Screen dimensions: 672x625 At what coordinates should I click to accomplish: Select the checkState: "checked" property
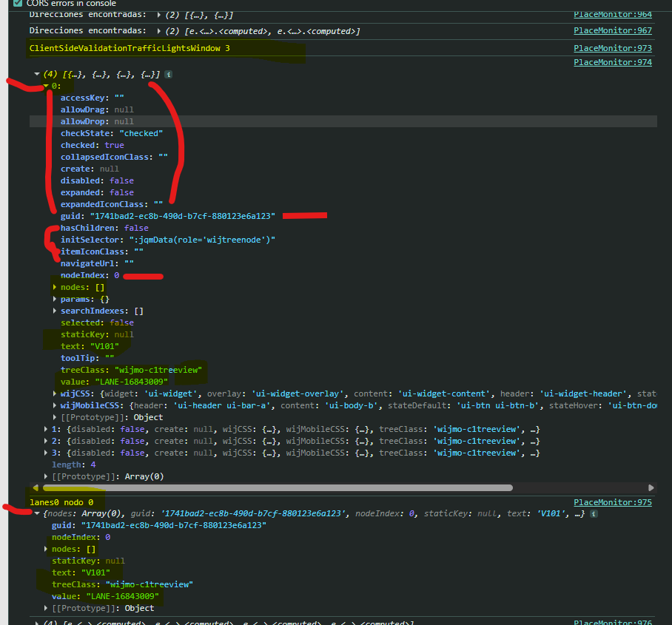112,133
